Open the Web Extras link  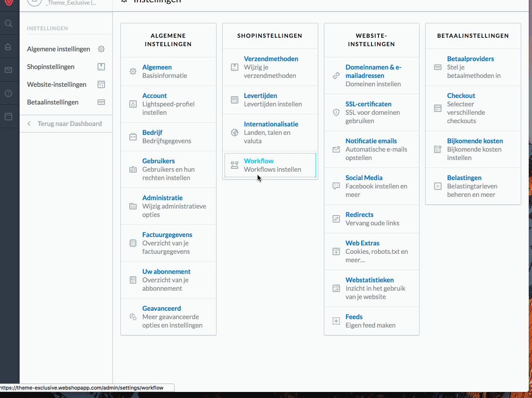362,243
